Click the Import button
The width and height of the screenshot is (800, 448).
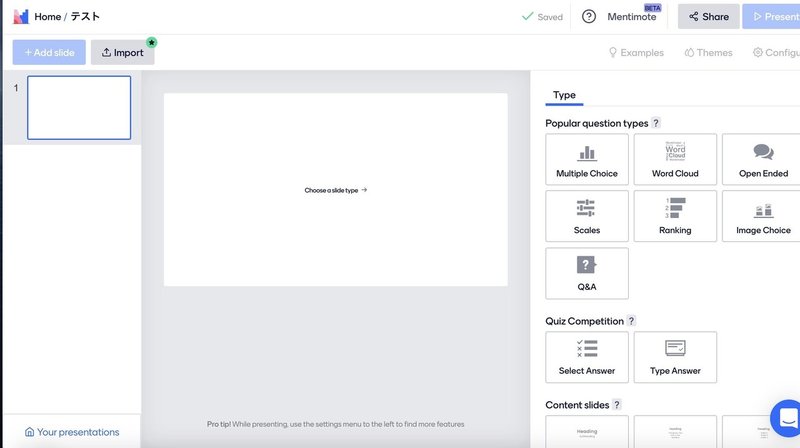(122, 53)
